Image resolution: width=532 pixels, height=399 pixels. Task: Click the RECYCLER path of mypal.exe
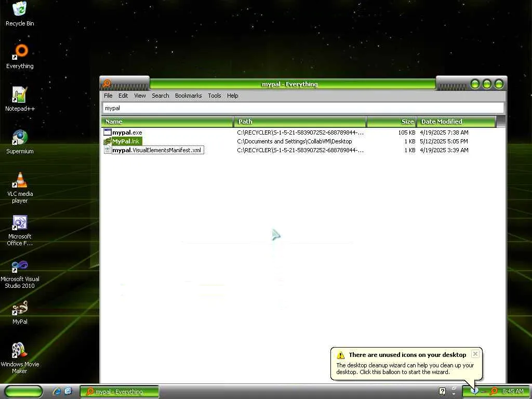[x=300, y=132]
